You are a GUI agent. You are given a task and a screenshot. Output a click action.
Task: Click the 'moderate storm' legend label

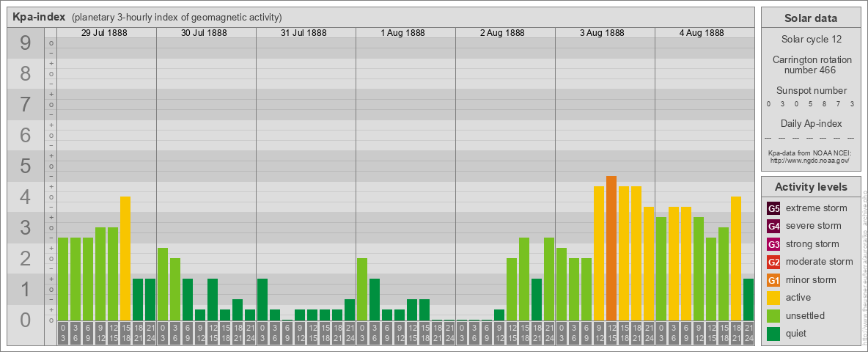coord(820,262)
